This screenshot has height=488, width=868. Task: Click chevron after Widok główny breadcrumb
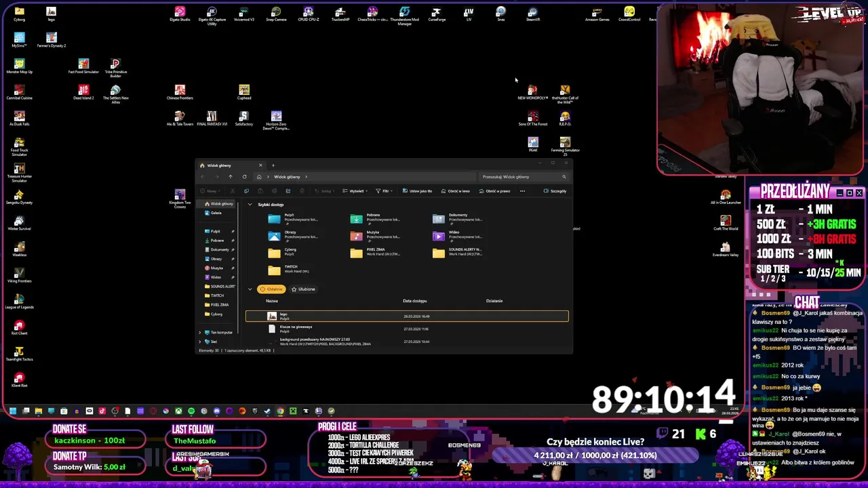(306, 177)
